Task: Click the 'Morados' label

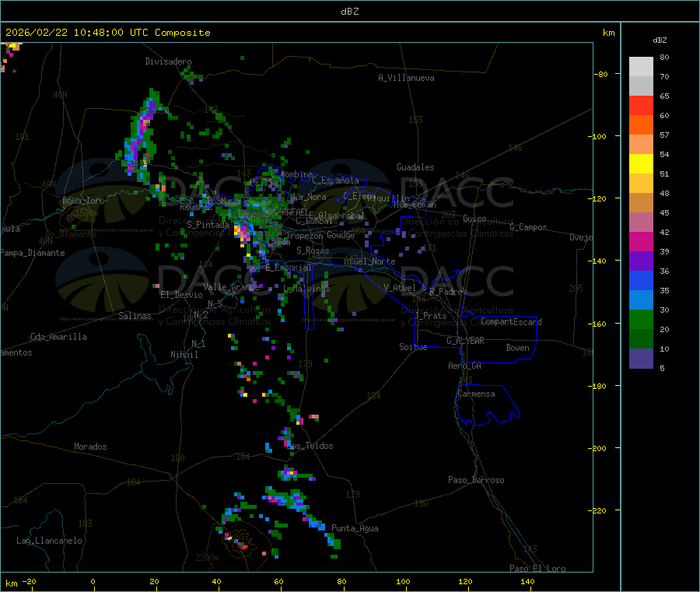Action: [90, 447]
